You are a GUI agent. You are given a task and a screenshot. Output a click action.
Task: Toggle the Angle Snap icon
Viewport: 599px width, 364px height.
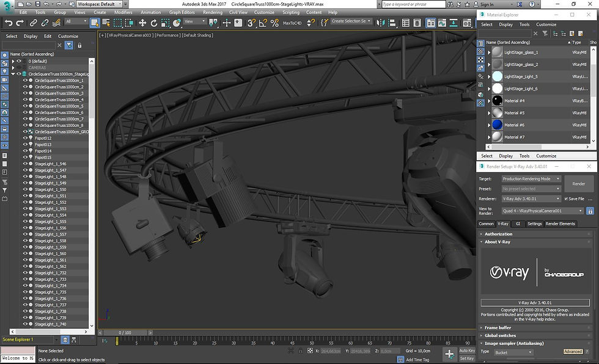pyautogui.click(x=262, y=23)
